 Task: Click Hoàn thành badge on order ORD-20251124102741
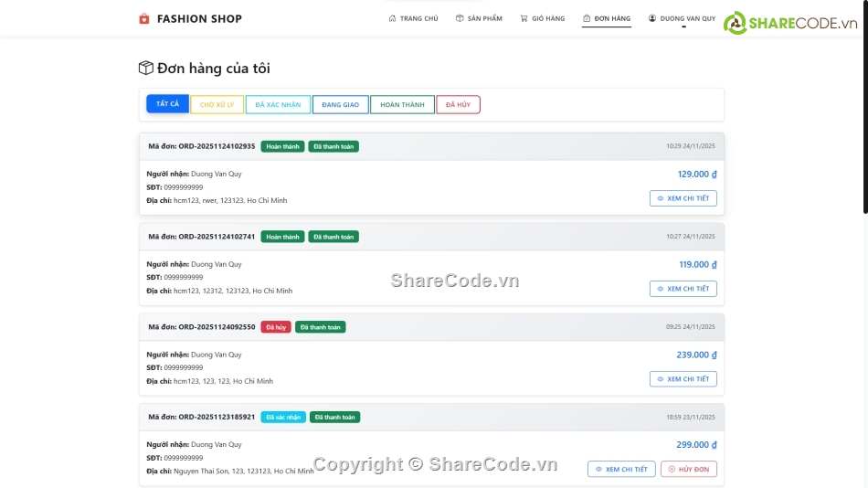pyautogui.click(x=282, y=237)
